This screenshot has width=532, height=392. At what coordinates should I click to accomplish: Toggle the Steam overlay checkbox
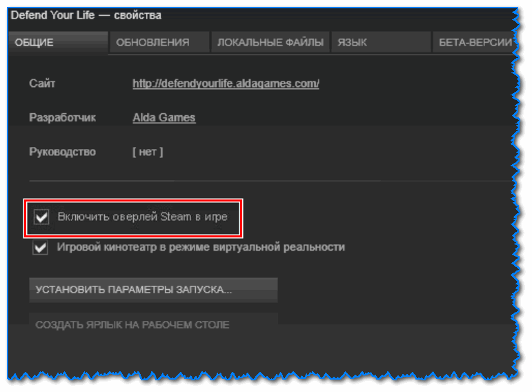coord(41,217)
